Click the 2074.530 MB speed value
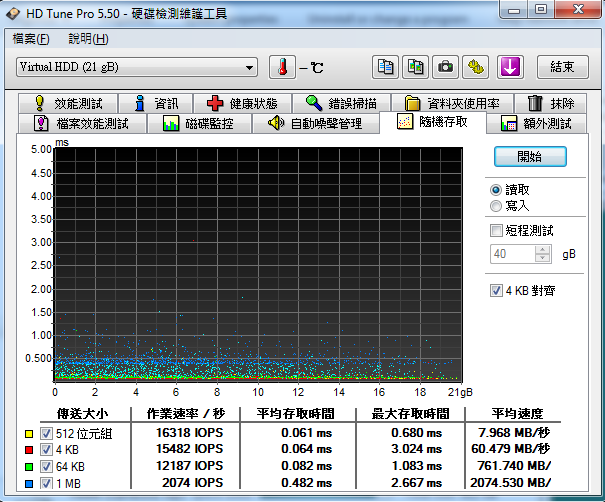 (x=510, y=483)
